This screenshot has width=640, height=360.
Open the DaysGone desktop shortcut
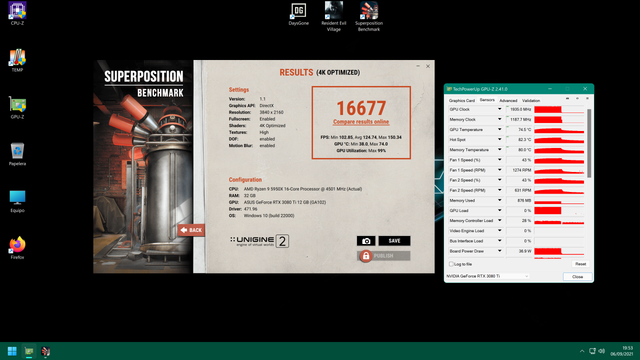point(298,14)
